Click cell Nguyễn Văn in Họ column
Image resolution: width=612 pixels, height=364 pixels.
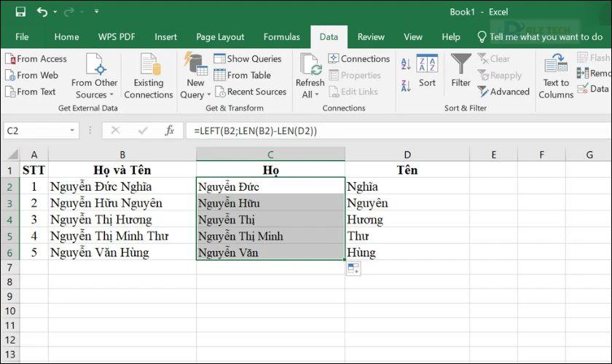(270, 253)
